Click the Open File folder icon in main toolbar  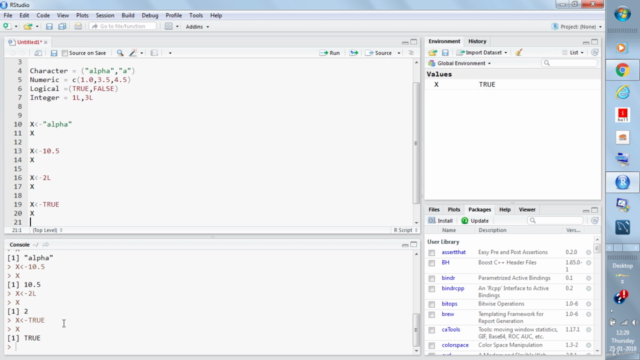(x=28, y=27)
